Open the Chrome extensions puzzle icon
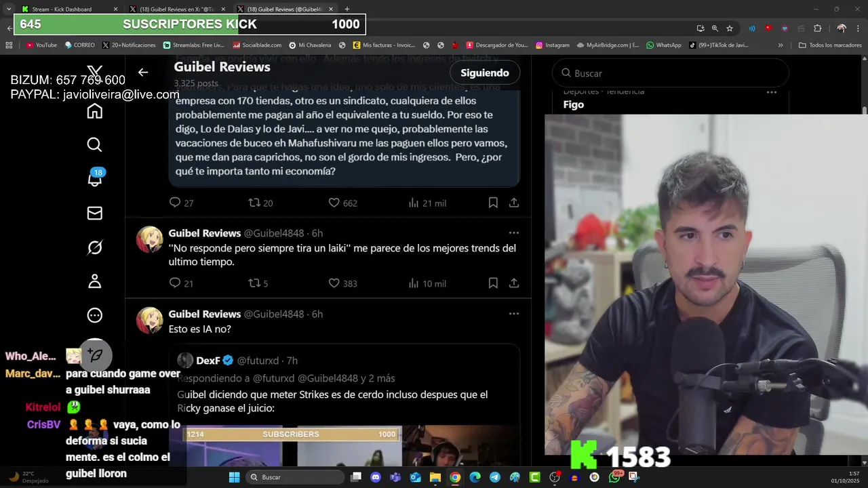 (817, 28)
